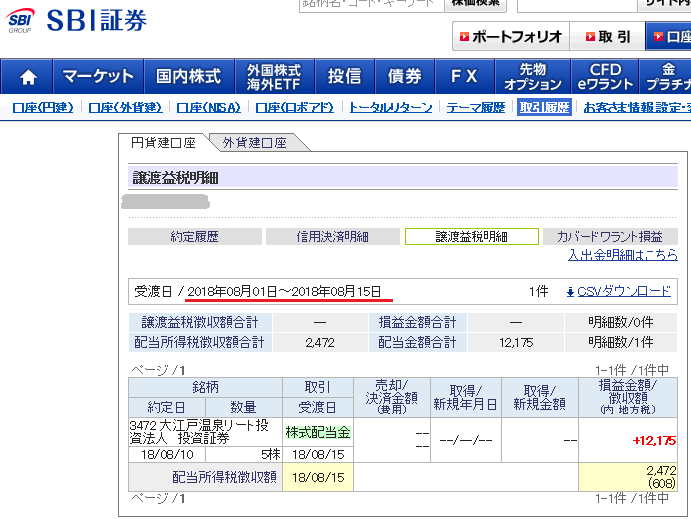Click the CSV download arrow icon
The height and width of the screenshot is (519, 691).
(x=570, y=292)
